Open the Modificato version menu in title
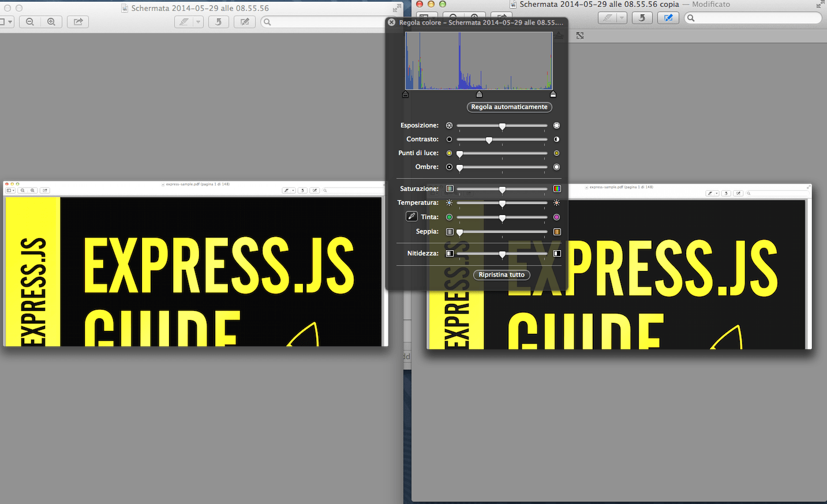 point(711,4)
